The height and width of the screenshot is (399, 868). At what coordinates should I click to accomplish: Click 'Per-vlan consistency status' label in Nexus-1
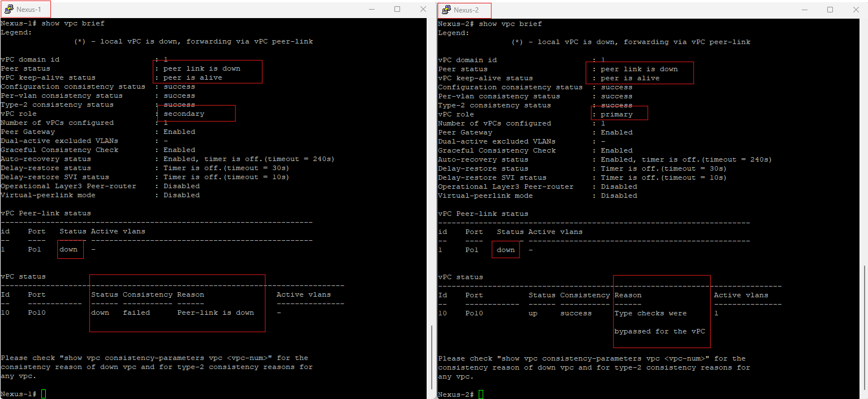click(62, 96)
